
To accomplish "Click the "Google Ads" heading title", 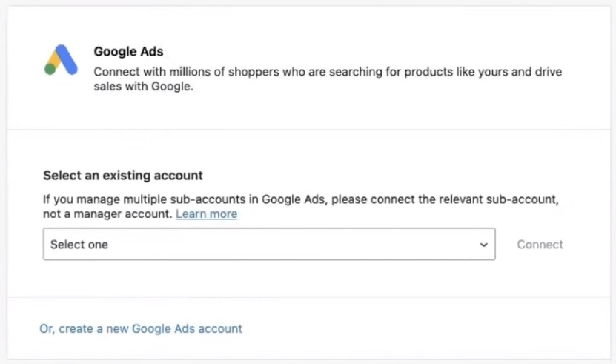I will pyautogui.click(x=128, y=52).
